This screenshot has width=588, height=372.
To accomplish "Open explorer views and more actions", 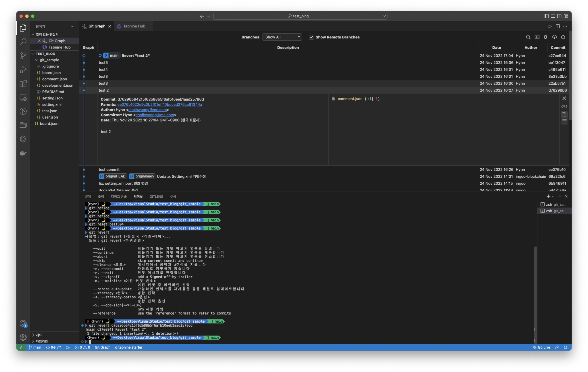I will (x=72, y=26).
